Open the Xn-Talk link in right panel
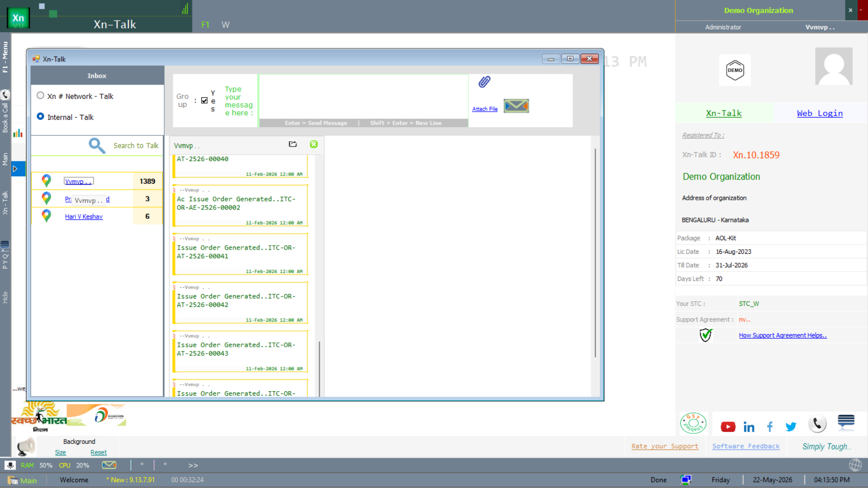 [724, 113]
